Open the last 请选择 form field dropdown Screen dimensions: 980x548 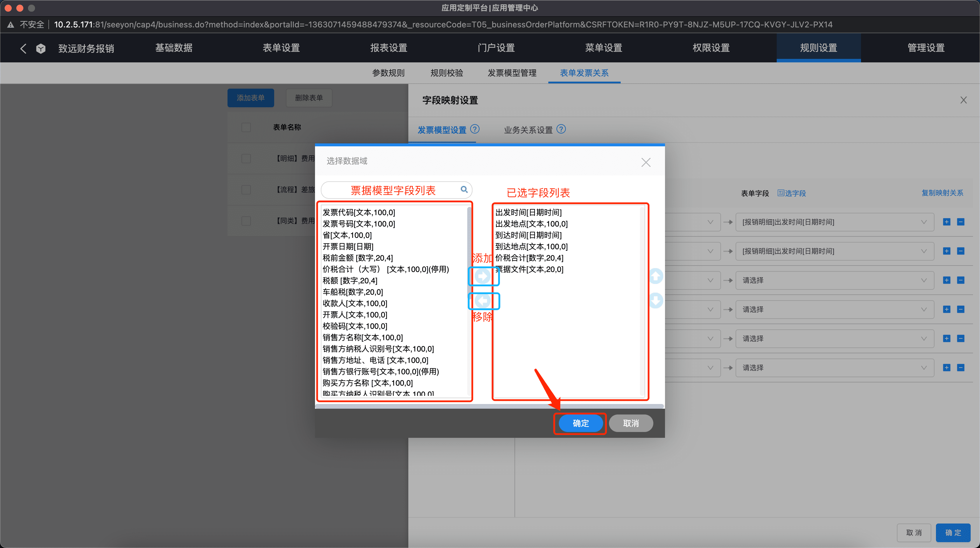835,368
